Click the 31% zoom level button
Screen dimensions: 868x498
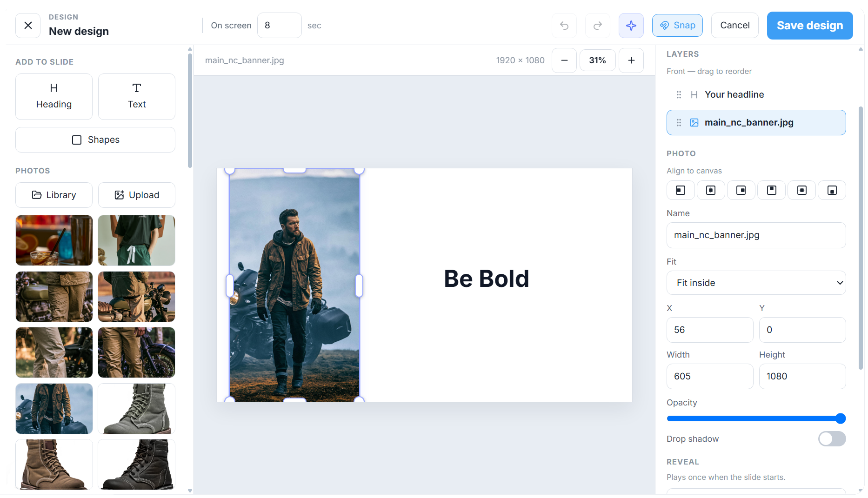[597, 60]
